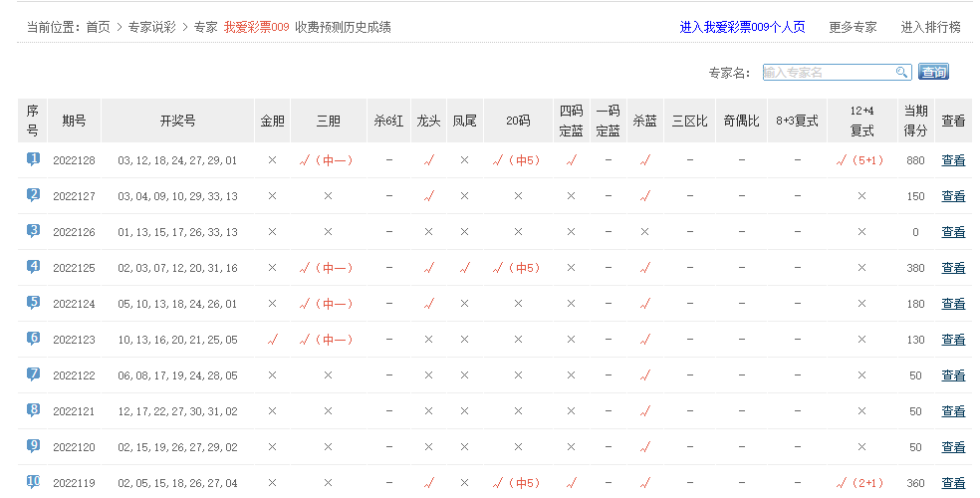Type in the expert name search field

click(829, 72)
